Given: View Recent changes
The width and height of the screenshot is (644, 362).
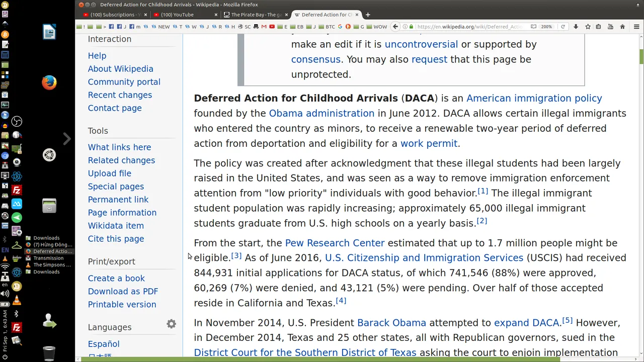Looking at the screenshot, I should point(120,95).
